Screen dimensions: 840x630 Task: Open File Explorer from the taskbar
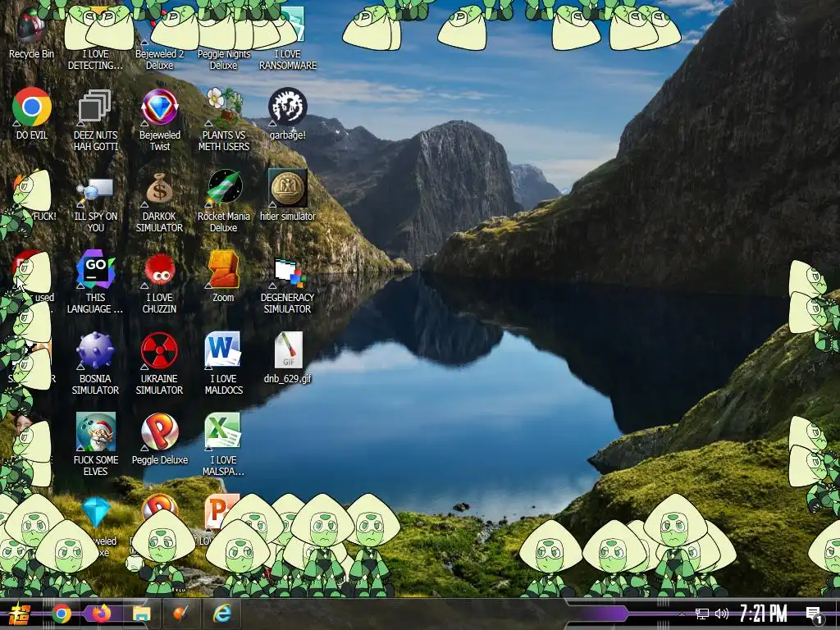point(141,614)
